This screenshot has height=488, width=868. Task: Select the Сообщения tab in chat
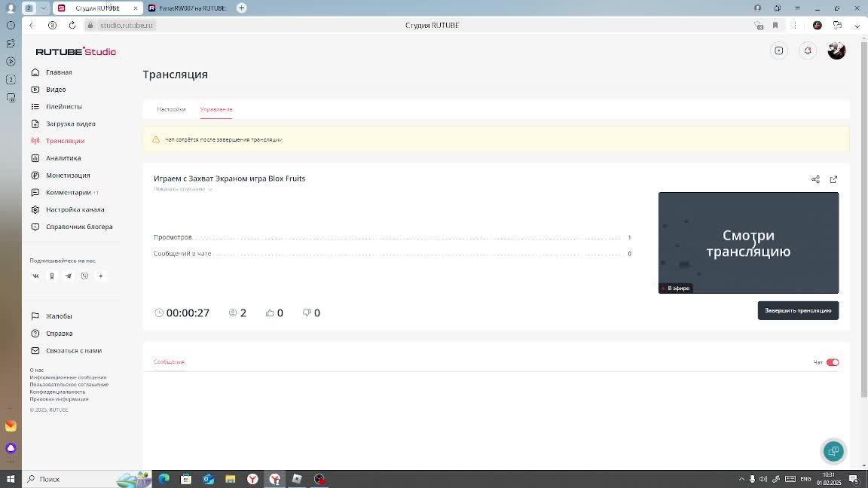[169, 361]
